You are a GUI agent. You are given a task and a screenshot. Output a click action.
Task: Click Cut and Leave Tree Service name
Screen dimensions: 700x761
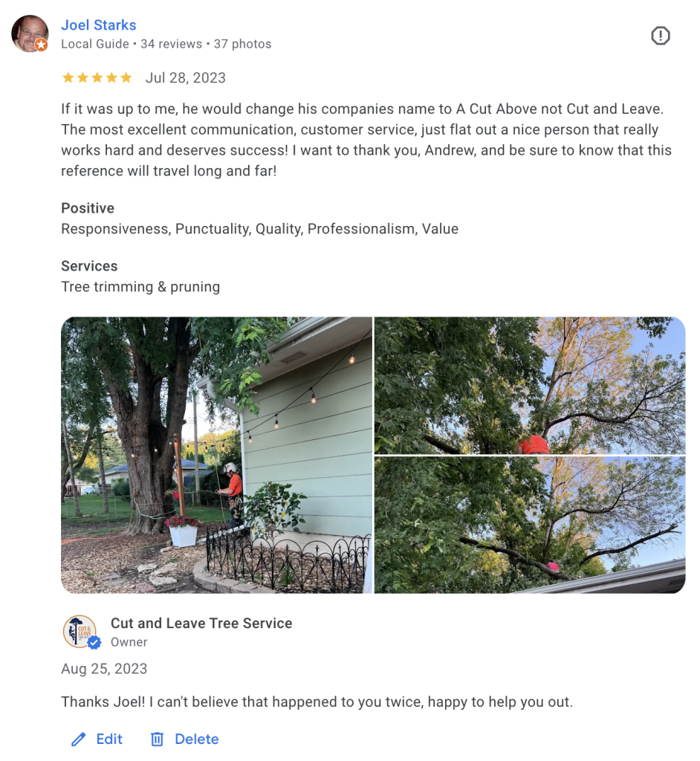click(201, 624)
